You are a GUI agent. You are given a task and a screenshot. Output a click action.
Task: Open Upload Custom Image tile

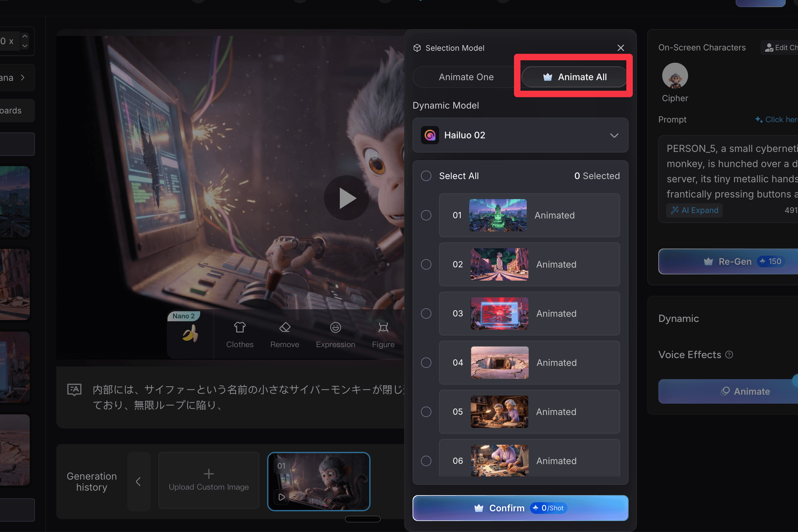coord(209,480)
